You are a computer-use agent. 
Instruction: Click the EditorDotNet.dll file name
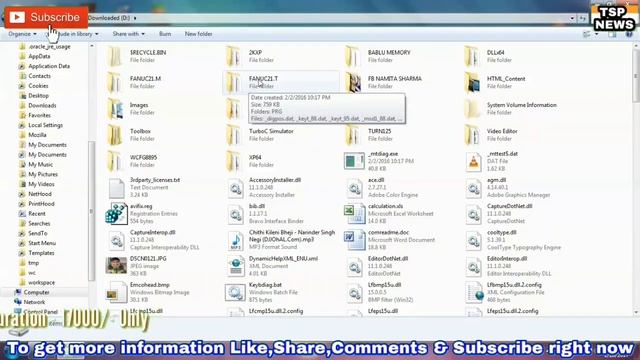pos(388,259)
